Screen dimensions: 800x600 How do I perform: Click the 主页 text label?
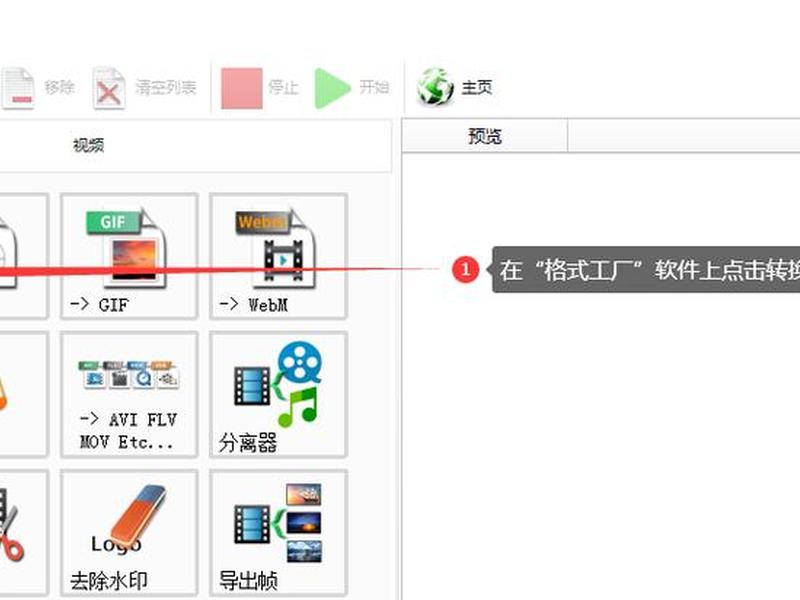pyautogui.click(x=477, y=87)
